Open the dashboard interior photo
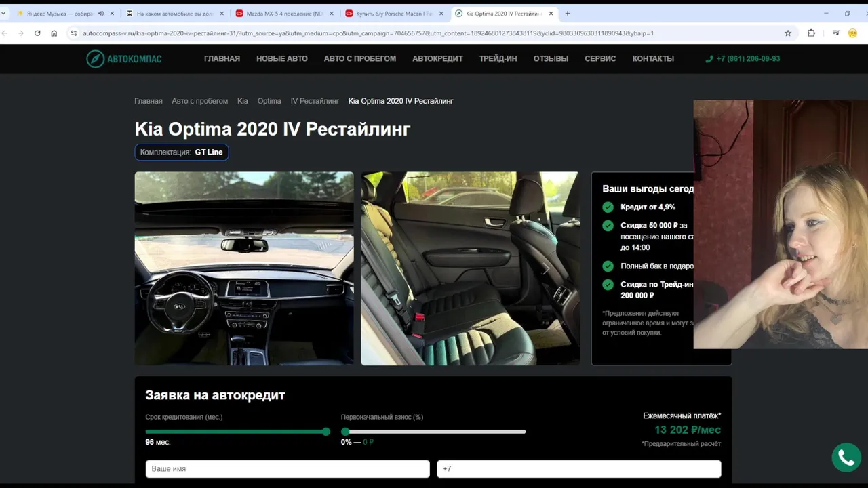 point(244,268)
